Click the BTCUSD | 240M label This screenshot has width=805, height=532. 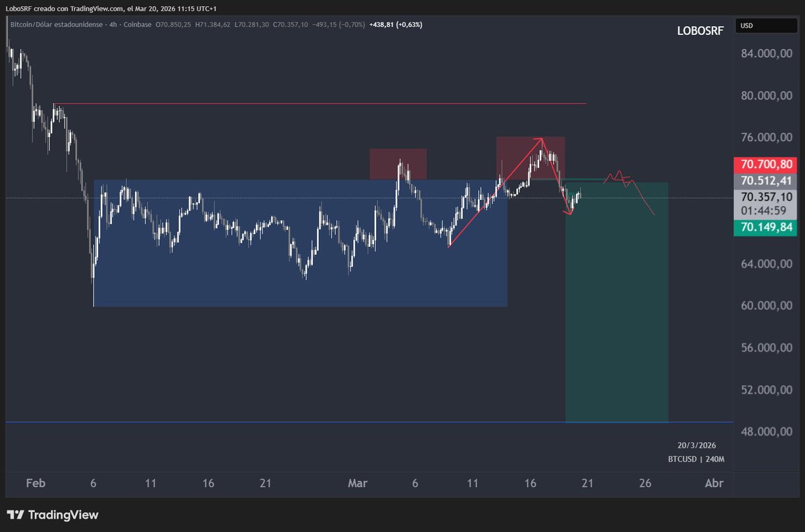pyautogui.click(x=696, y=459)
